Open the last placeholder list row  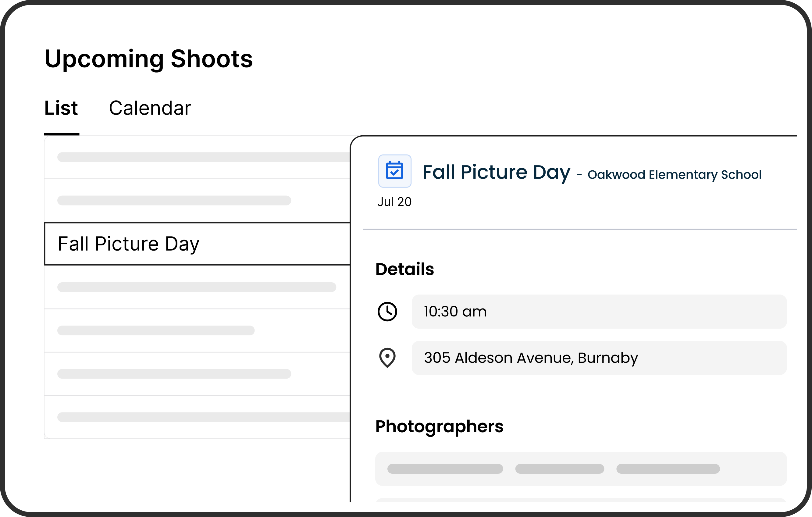click(x=197, y=417)
